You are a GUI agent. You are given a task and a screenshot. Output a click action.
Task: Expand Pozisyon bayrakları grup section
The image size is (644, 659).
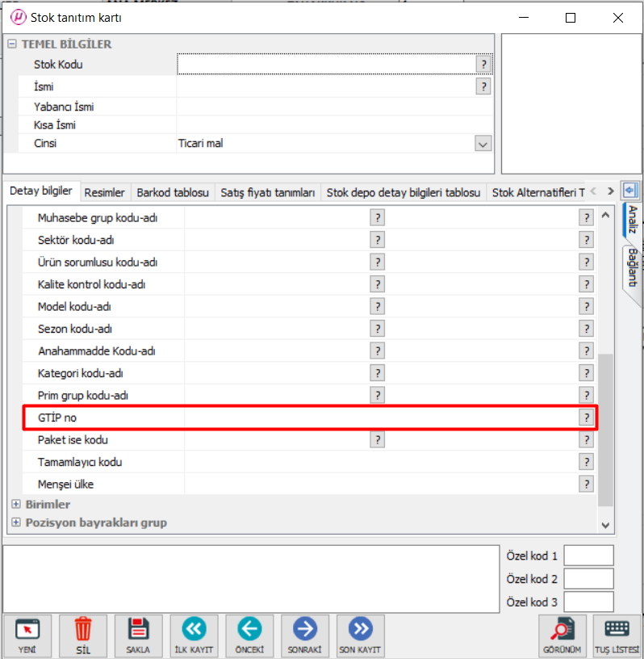[x=16, y=523]
